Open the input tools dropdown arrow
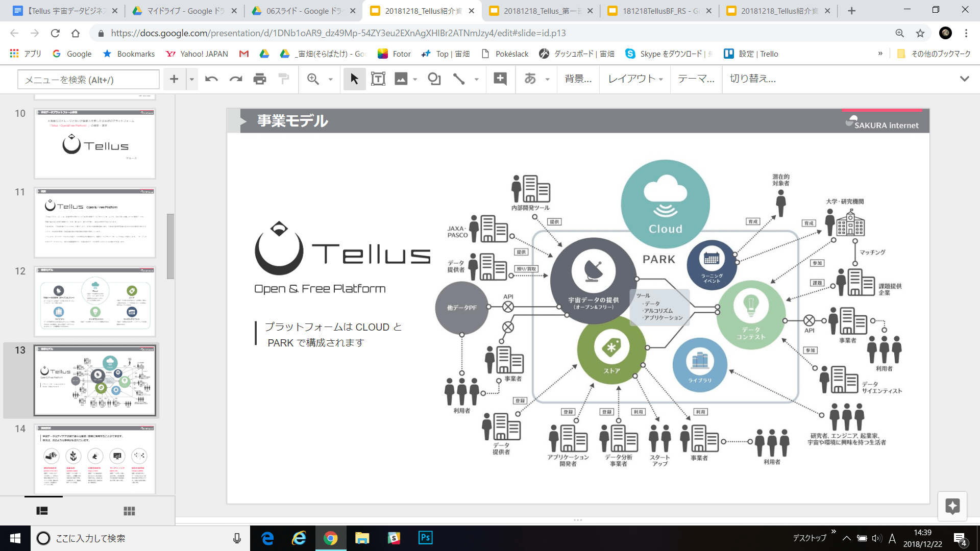Viewport: 980px width, 551px height. point(548,79)
